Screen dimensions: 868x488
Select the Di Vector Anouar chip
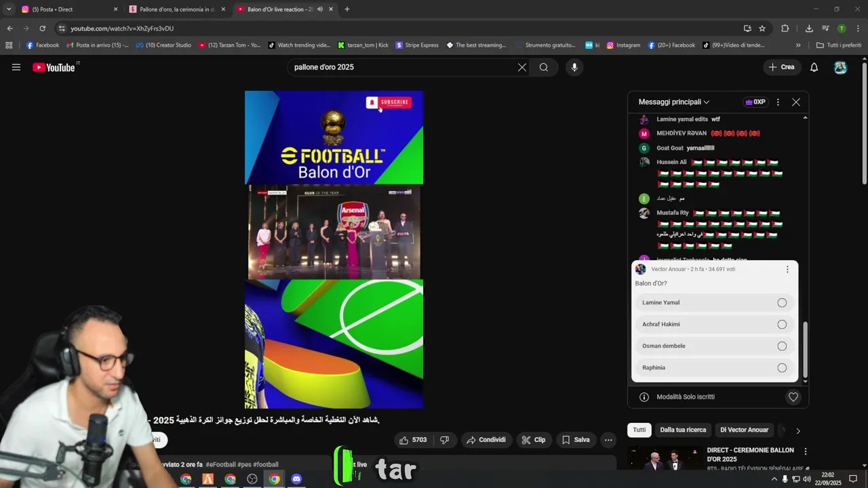[745, 430]
